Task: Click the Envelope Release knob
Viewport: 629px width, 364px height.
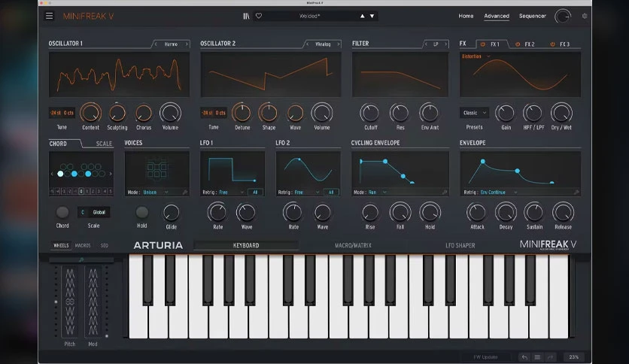Action: point(564,213)
